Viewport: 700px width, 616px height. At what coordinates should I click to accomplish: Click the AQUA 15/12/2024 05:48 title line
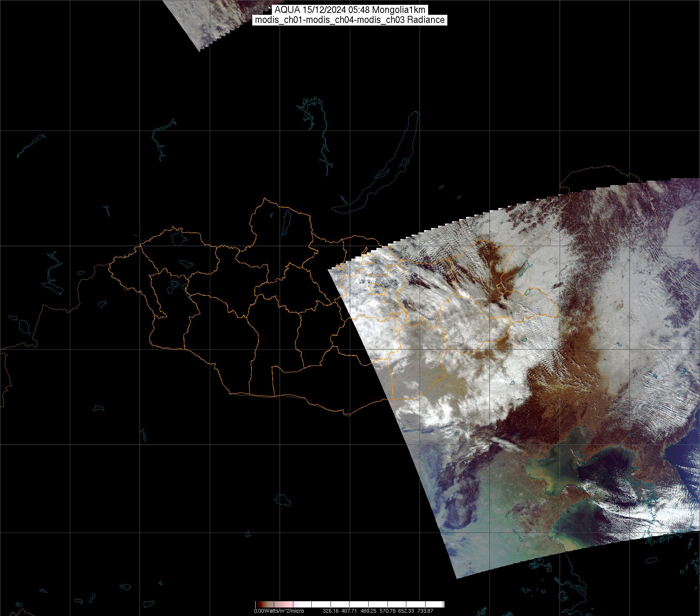(x=350, y=10)
